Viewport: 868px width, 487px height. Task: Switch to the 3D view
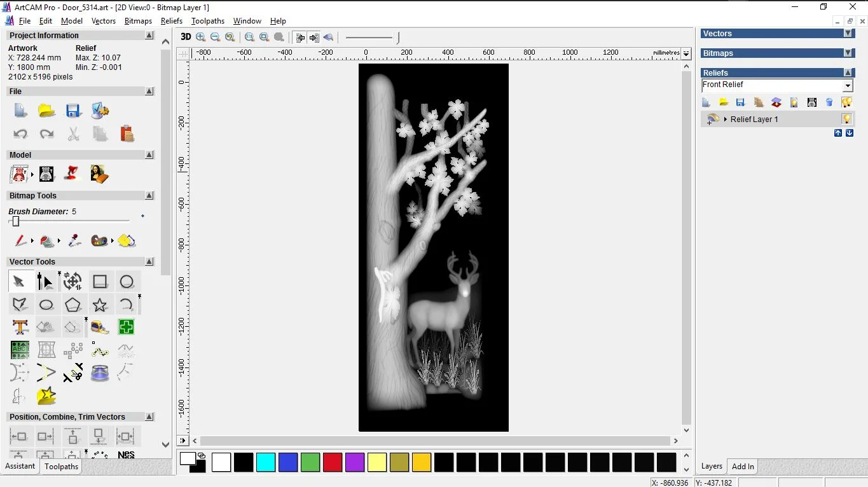click(x=186, y=37)
